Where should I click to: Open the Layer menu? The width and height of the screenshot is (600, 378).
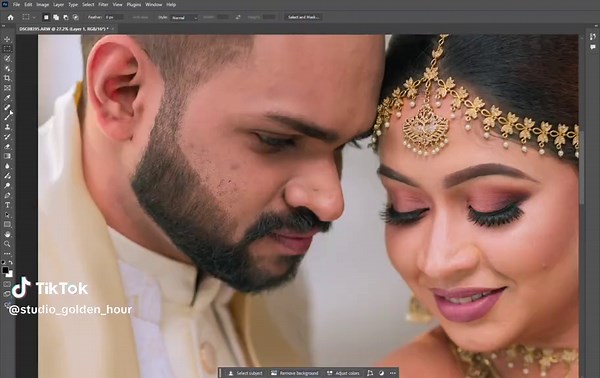coord(58,5)
